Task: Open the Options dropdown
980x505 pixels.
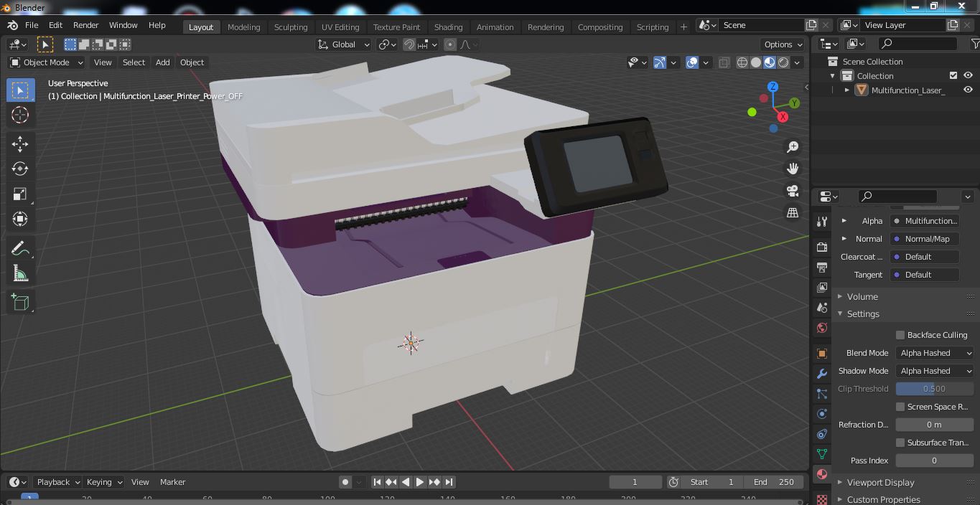Action: 783,44
